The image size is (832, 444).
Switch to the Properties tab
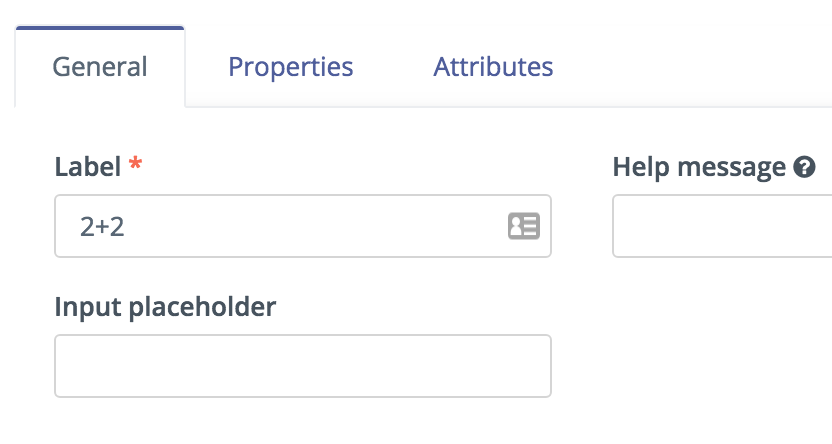(291, 67)
